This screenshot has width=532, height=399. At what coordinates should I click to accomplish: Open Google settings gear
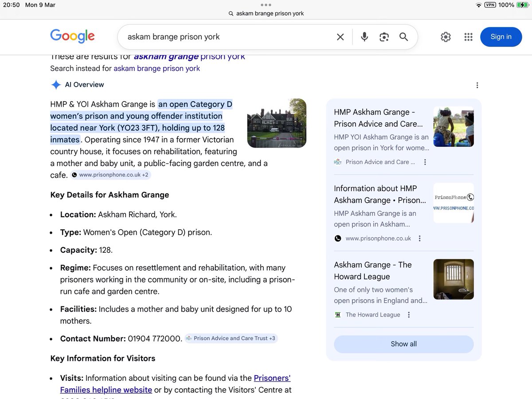446,37
